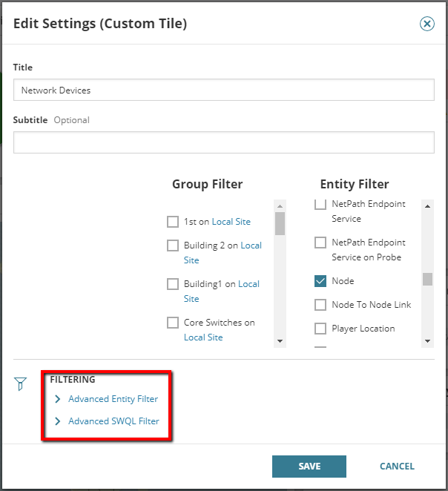Tick the Player Location checkbox

(320, 329)
